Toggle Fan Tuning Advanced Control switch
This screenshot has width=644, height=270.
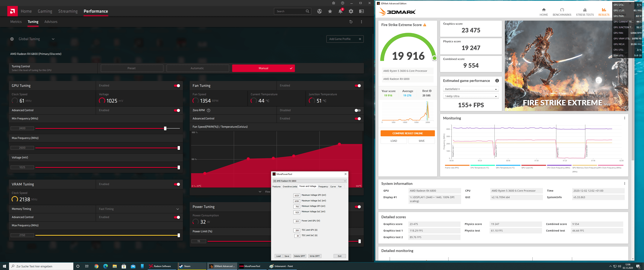click(358, 119)
